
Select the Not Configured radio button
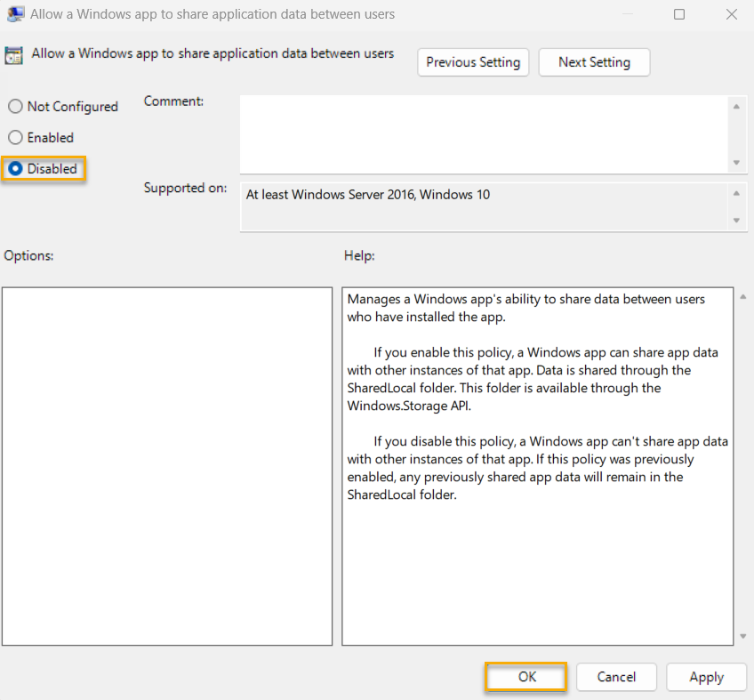(x=15, y=106)
